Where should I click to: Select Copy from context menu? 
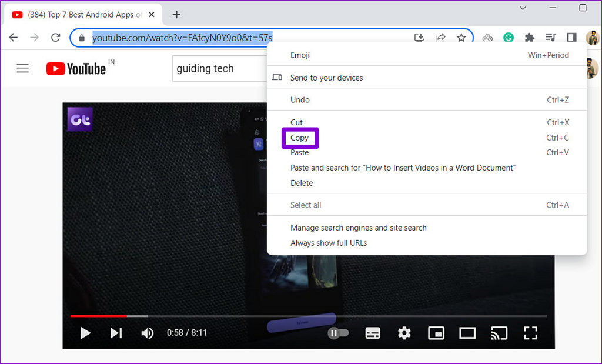coord(299,138)
